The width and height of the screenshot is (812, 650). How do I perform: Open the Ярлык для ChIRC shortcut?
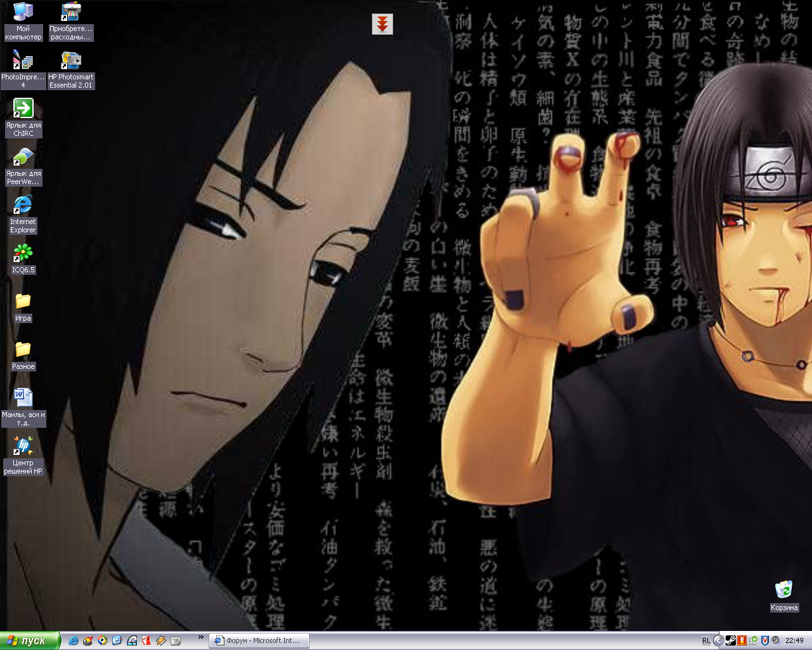(x=23, y=109)
